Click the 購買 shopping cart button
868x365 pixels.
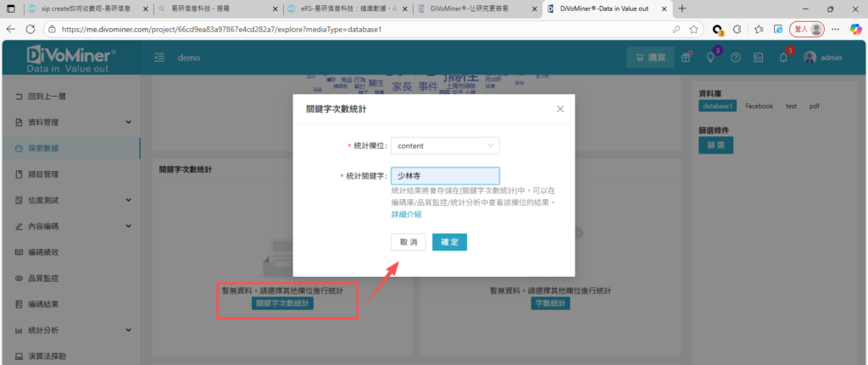(649, 58)
